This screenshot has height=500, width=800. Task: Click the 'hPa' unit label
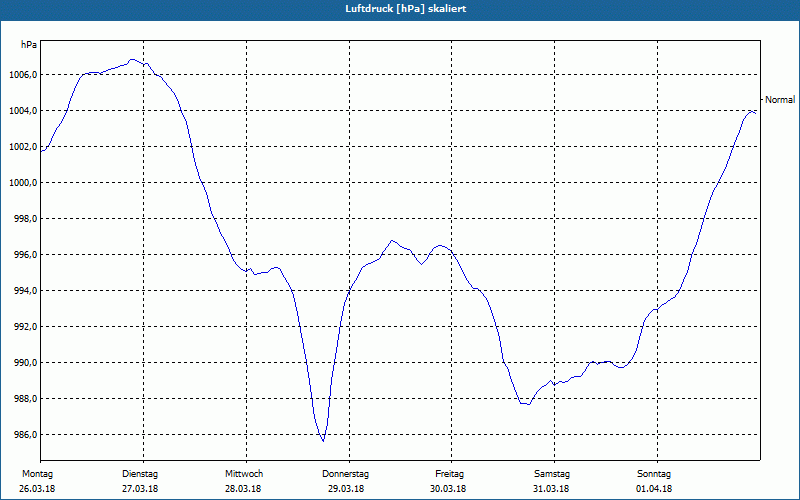point(29,45)
